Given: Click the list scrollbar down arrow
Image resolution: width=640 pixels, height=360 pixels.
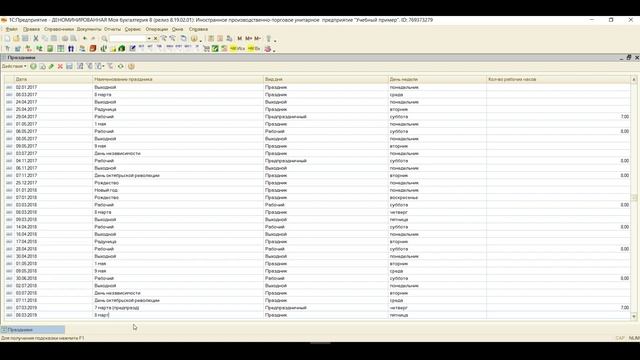Looking at the screenshot, I should [x=634, y=316].
